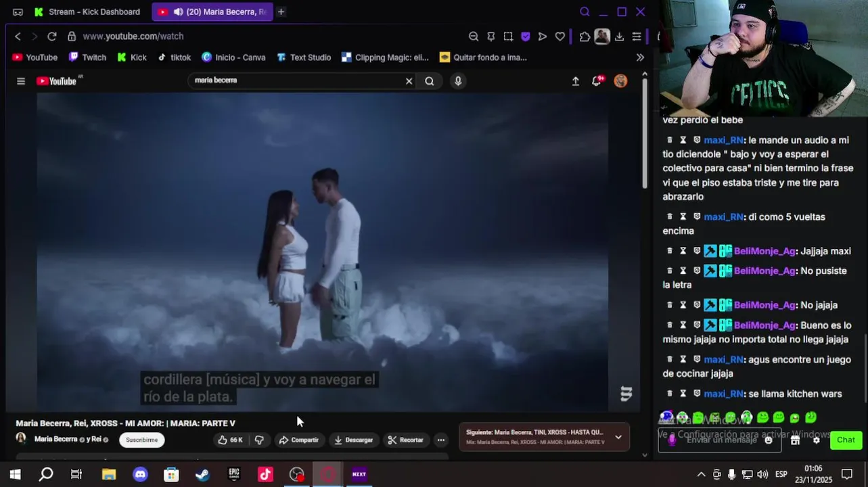Open the volume control in system tray

[x=762, y=474]
